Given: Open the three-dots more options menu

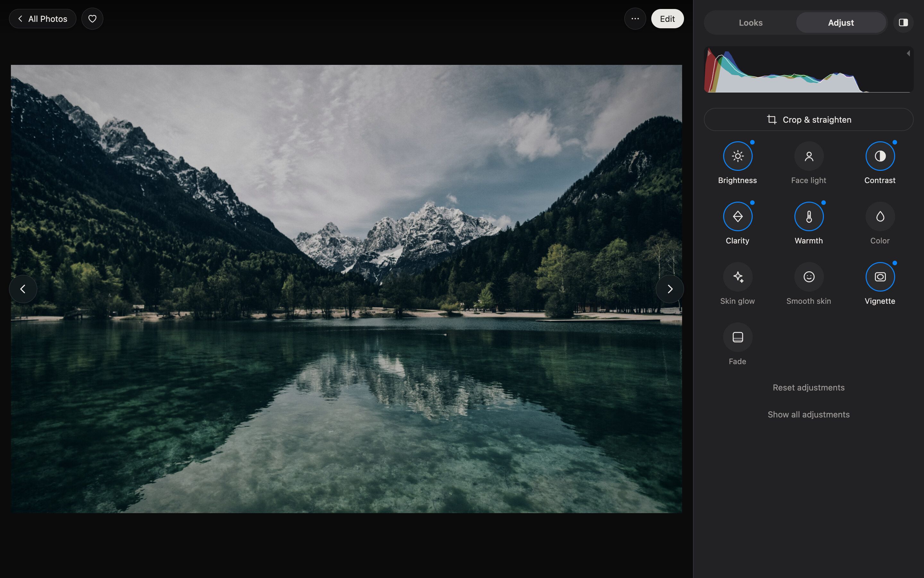Looking at the screenshot, I should [635, 19].
